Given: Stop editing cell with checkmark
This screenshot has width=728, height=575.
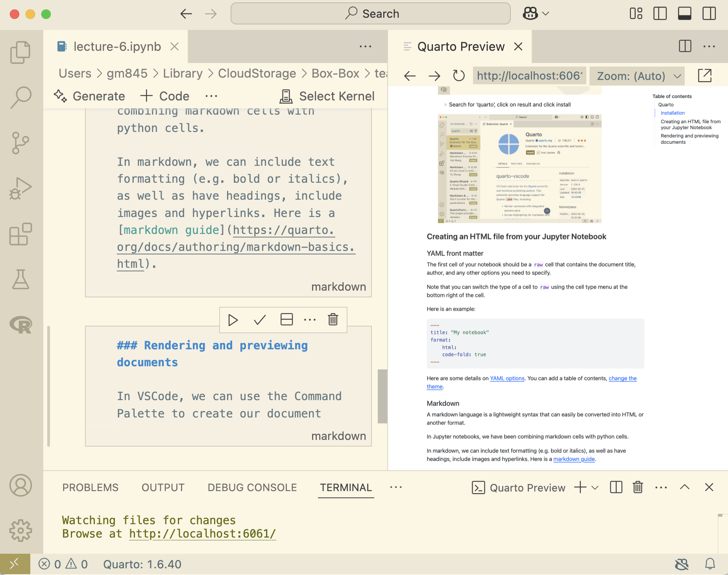Looking at the screenshot, I should pos(260,320).
